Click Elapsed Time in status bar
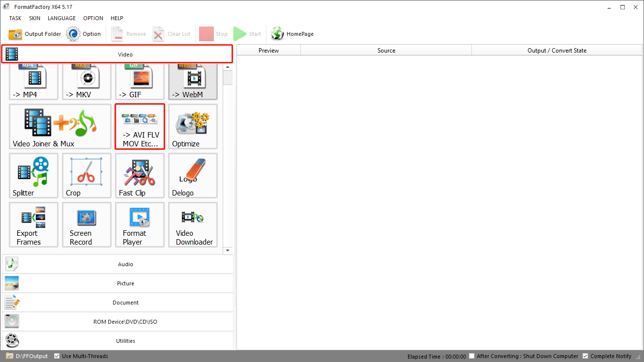 click(x=437, y=356)
